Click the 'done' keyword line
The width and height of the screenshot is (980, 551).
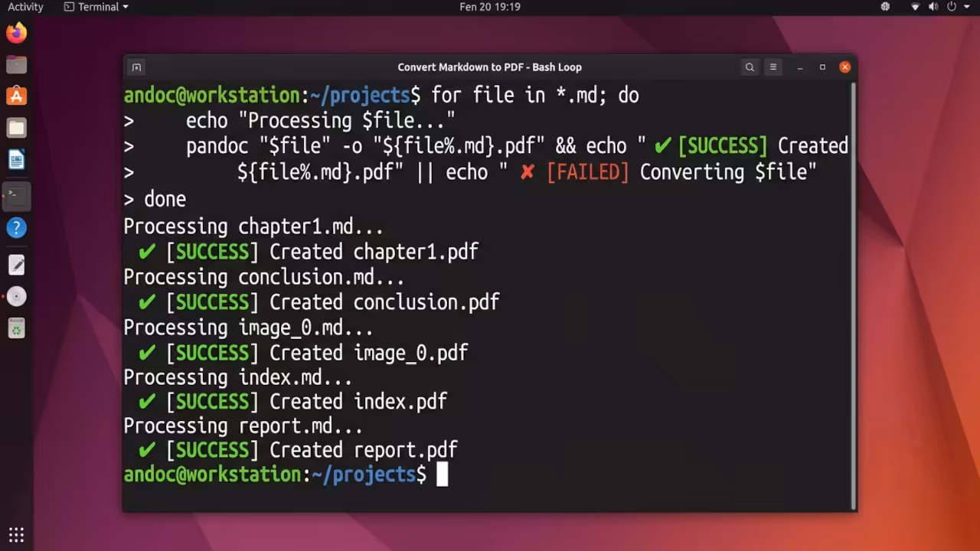pyautogui.click(x=165, y=200)
